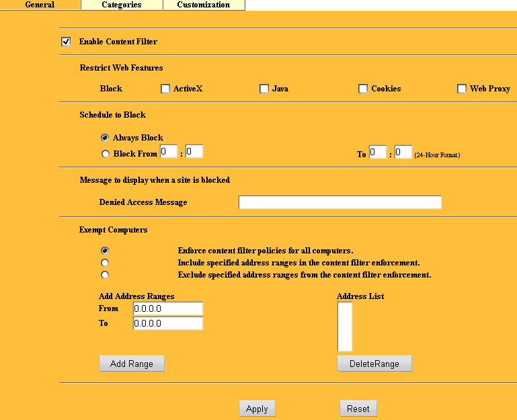The image size is (517, 420).
Task: Select exclude specified address ranges option
Action: [x=105, y=275]
